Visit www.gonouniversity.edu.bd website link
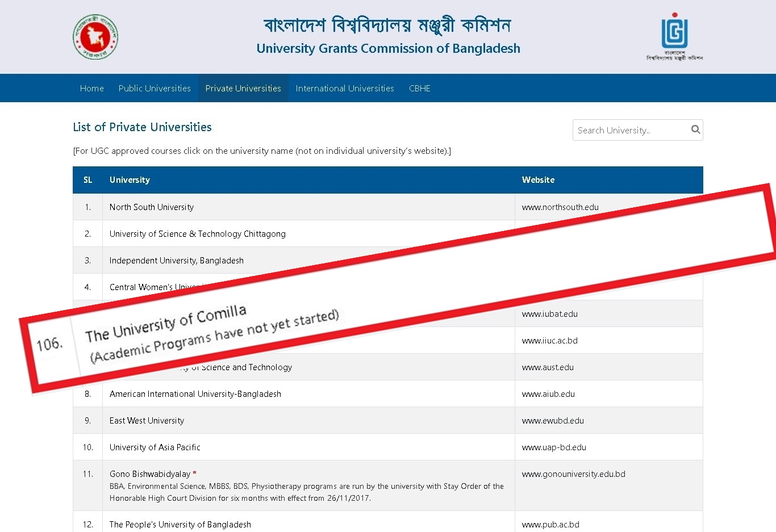The height and width of the screenshot is (532, 776). (x=574, y=474)
